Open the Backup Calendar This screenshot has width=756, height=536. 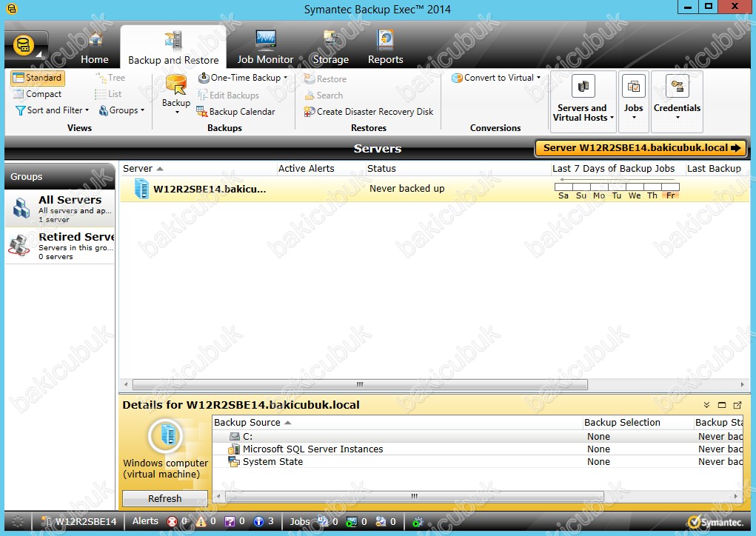click(235, 112)
